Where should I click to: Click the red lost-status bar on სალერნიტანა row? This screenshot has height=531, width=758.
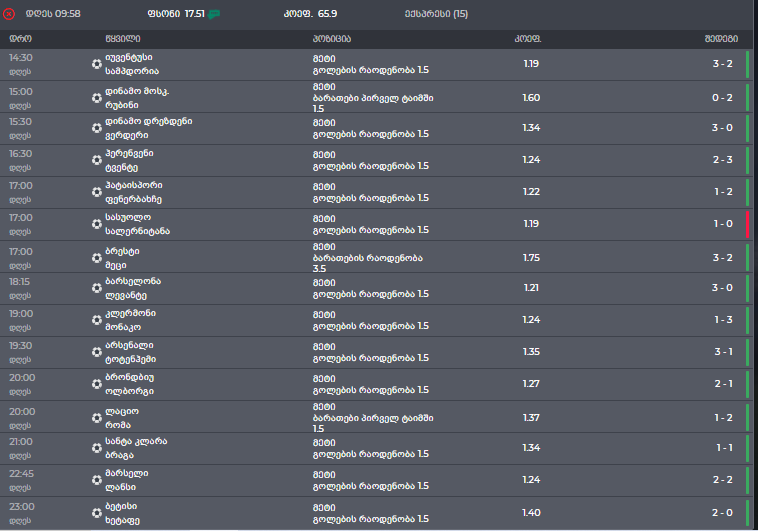(746, 224)
